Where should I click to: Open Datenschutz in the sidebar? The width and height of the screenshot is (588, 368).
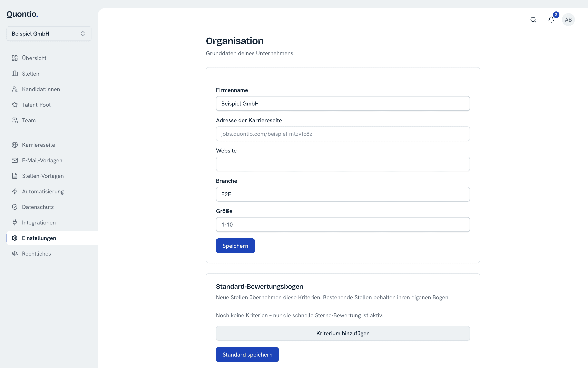[52, 207]
